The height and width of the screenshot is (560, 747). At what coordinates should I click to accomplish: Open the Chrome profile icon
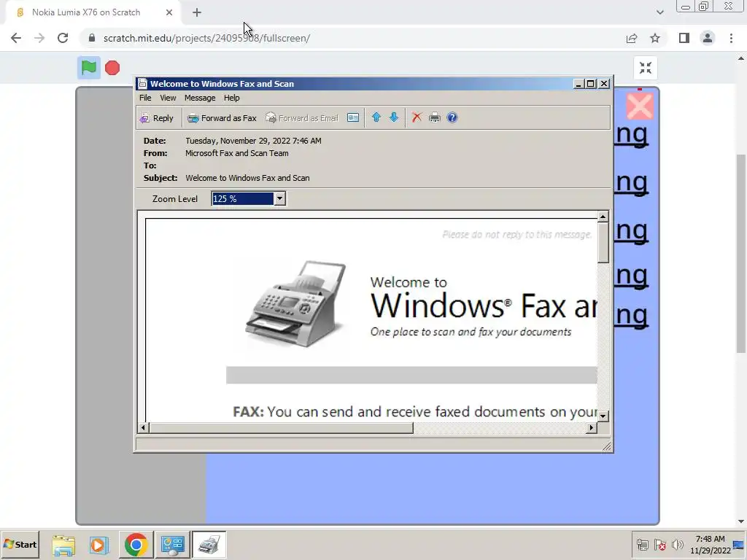pos(708,38)
